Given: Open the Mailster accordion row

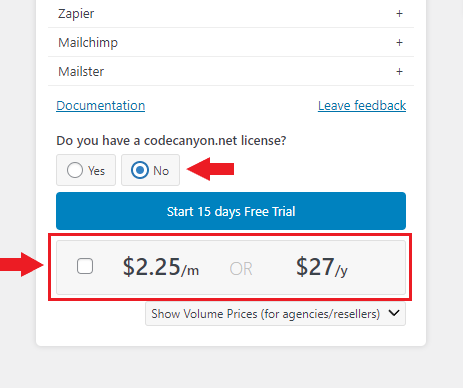Looking at the screenshot, I should 231,71.
